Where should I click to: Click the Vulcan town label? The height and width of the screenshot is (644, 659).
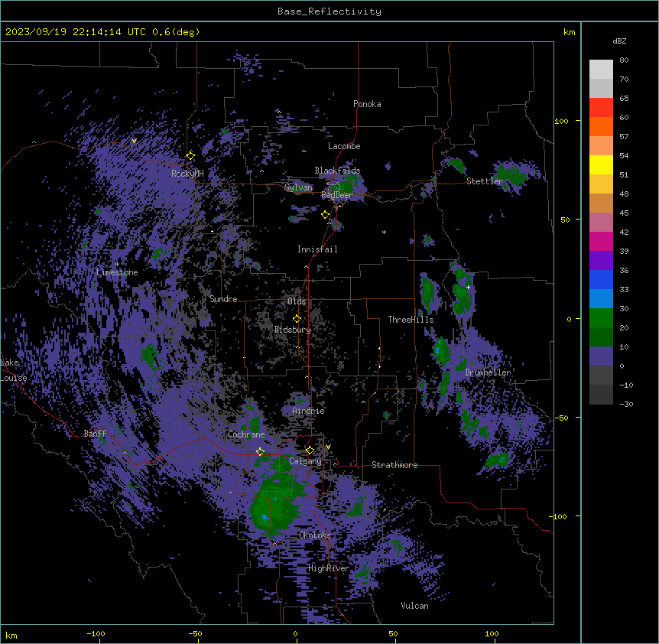[414, 606]
